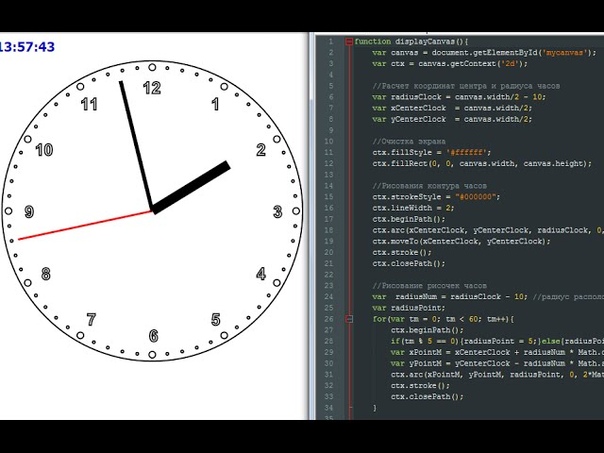Click the numeral 6 on clock face
Viewport: 604px width, 453px height.
click(153, 336)
